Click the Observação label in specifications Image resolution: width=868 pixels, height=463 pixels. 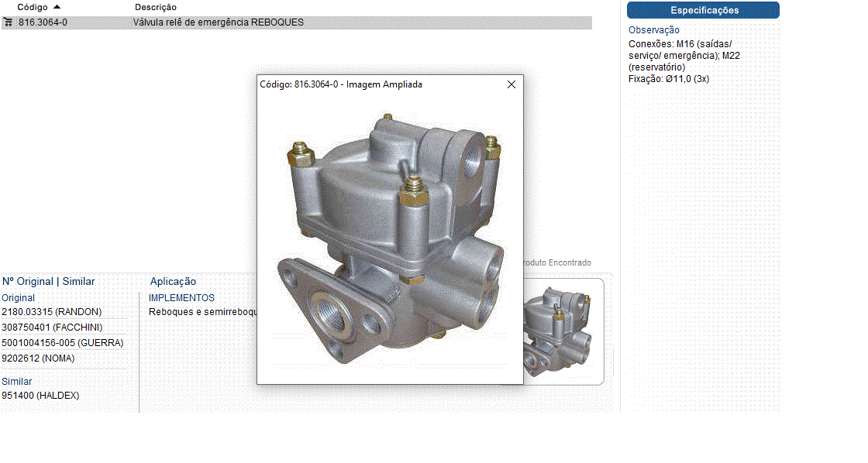tap(653, 30)
